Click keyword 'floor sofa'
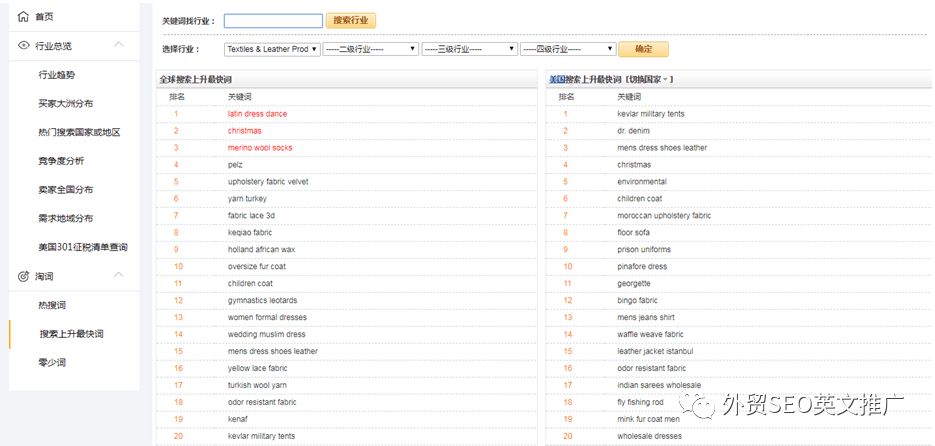Viewport: 935px width, 446px height. click(x=633, y=233)
